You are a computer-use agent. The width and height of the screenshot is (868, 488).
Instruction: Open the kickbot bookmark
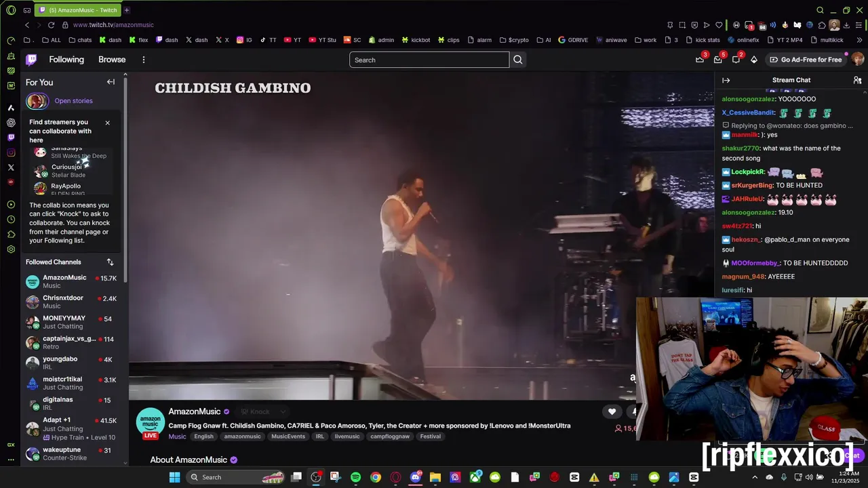click(416, 40)
